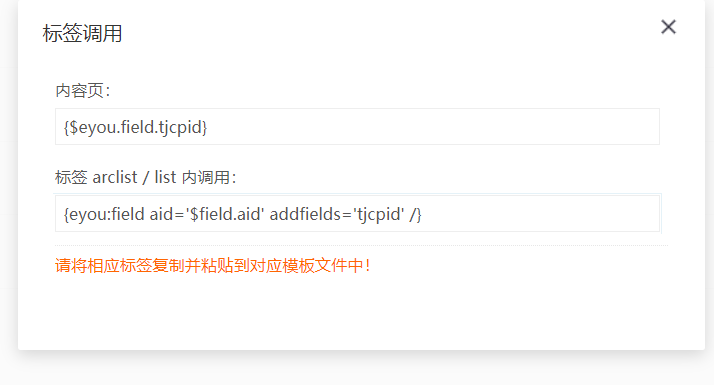Close the 标签调用 dialog with the X
Viewport: 714px width, 385px height.
click(668, 27)
